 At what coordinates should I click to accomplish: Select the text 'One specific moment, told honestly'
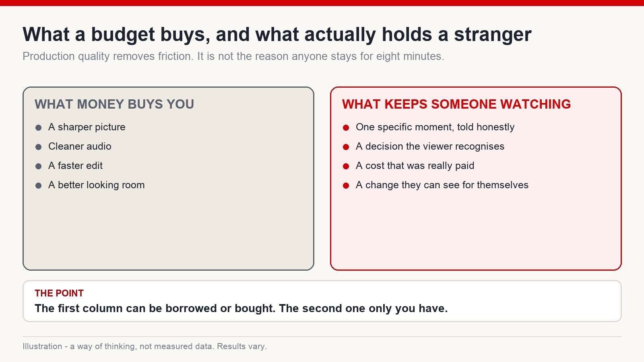(x=435, y=127)
